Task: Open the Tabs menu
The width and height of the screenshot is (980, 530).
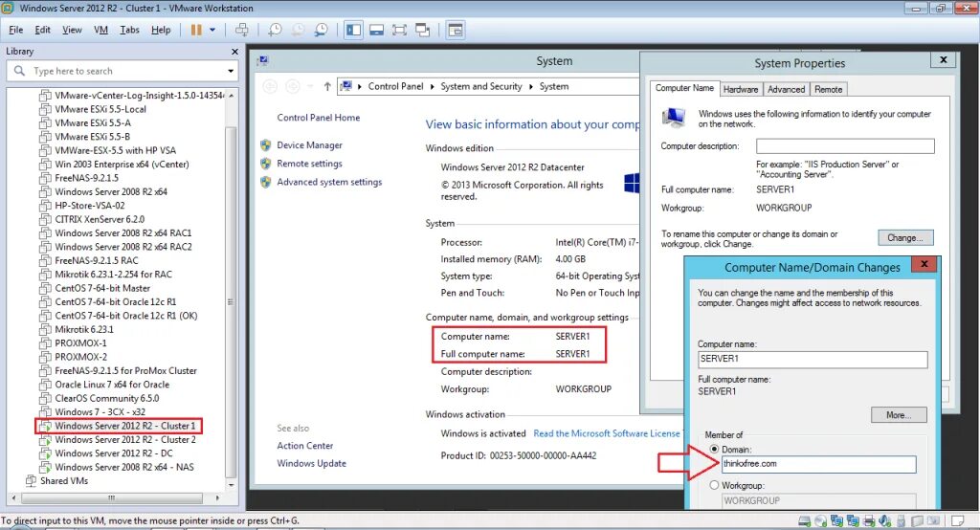Action: pyautogui.click(x=129, y=30)
